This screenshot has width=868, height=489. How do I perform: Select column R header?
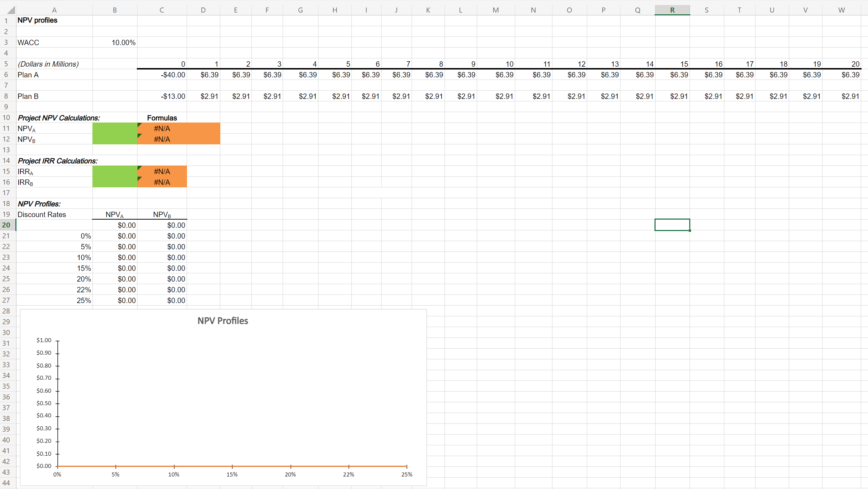(672, 10)
